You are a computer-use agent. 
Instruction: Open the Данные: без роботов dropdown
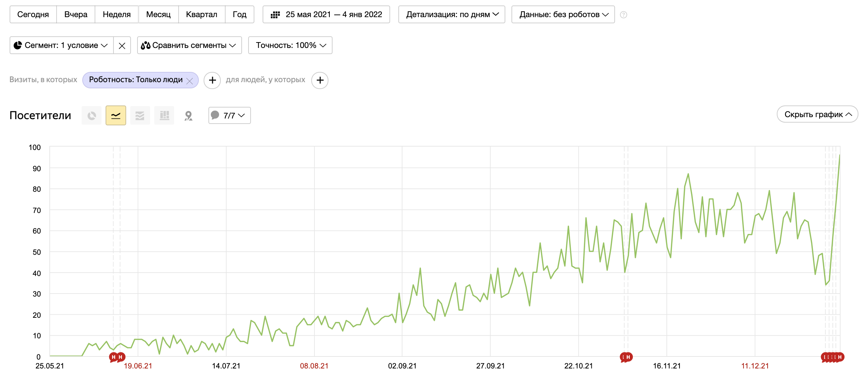(x=563, y=15)
